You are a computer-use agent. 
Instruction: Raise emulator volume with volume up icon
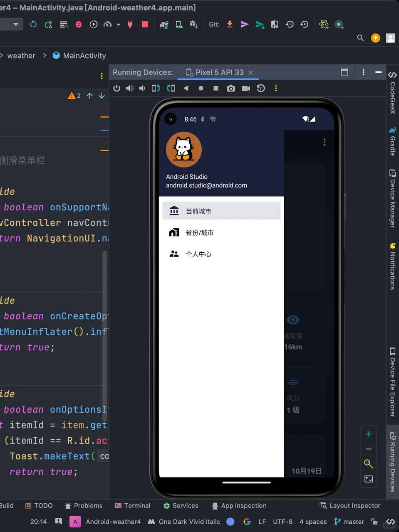click(x=130, y=88)
